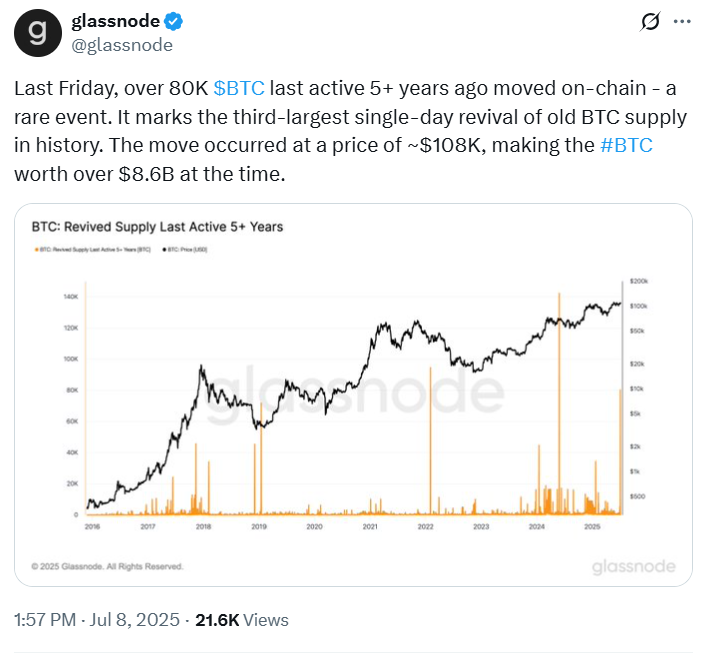Click the orange spike near 2022
Screen dimensions: 706x655
[x=430, y=441]
